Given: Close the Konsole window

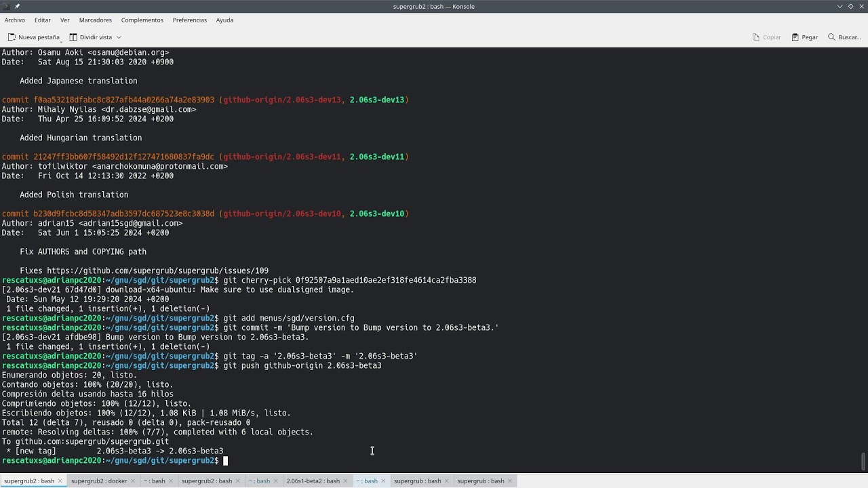Looking at the screenshot, I should (861, 6).
